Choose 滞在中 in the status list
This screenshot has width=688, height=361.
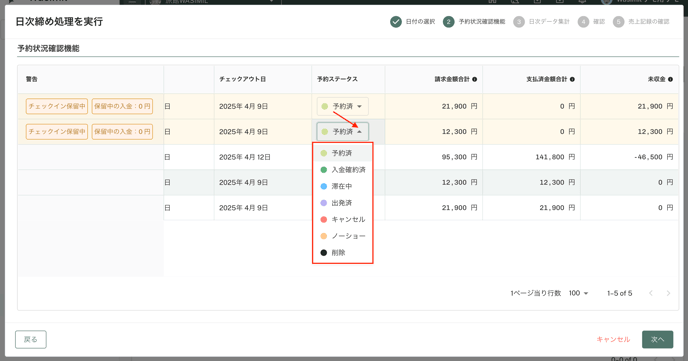coord(342,186)
